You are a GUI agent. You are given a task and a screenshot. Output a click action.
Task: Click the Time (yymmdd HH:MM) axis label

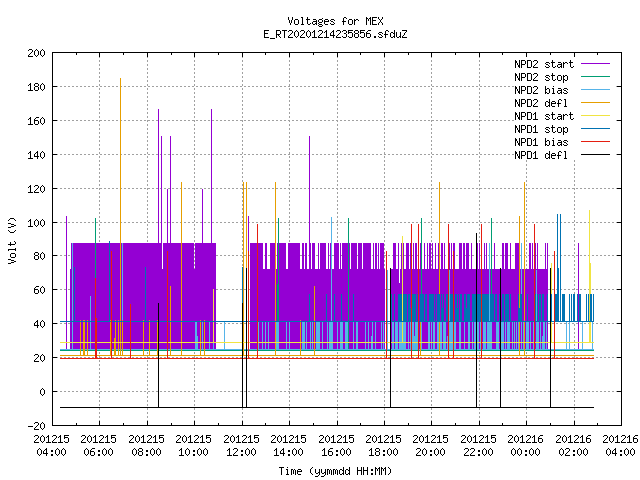335,471
